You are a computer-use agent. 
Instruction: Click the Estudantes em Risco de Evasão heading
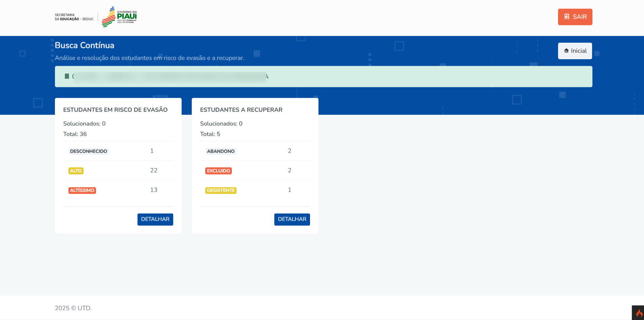point(115,110)
